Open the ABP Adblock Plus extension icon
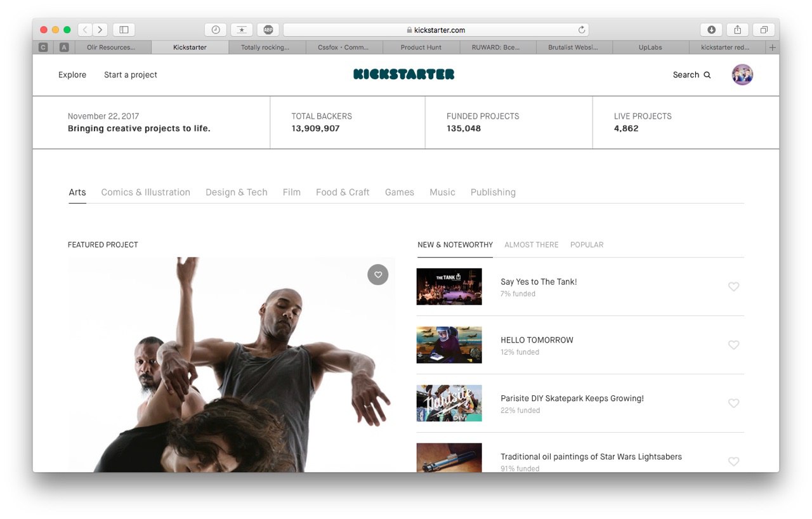 pyautogui.click(x=268, y=30)
